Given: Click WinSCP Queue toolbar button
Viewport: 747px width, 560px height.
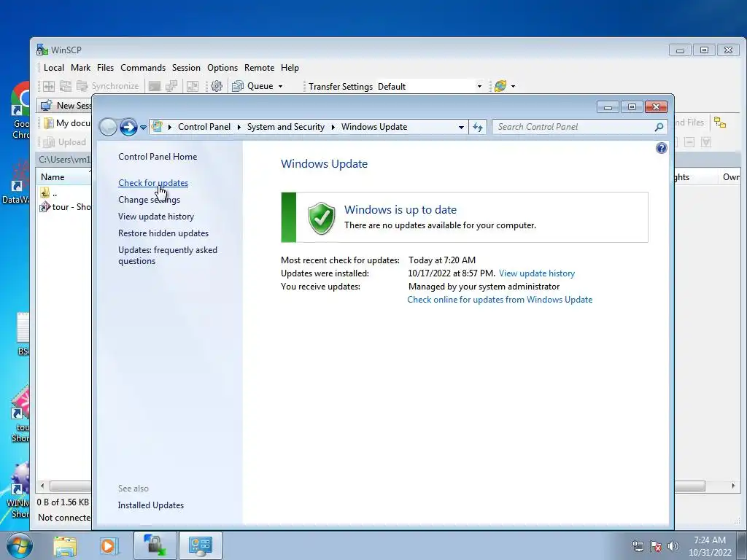Looking at the screenshot, I should [252, 86].
